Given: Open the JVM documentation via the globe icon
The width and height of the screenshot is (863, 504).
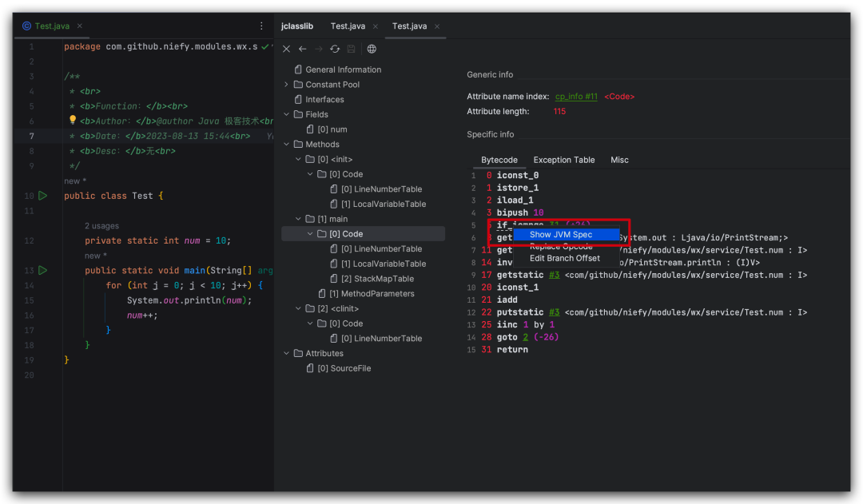Looking at the screenshot, I should (x=370, y=49).
